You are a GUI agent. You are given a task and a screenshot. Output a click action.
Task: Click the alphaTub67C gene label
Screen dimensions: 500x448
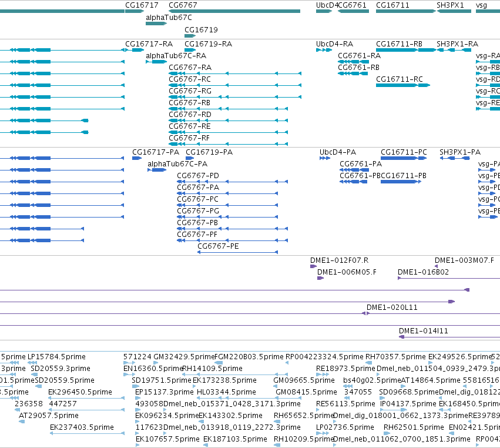click(x=169, y=18)
